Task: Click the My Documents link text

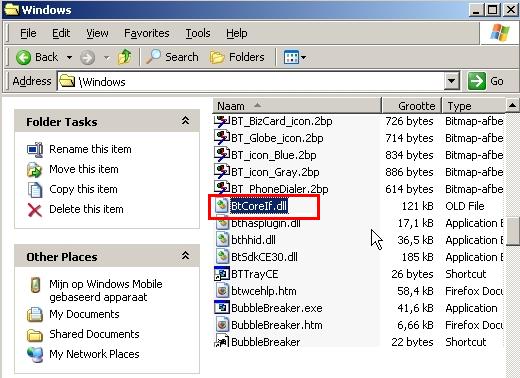Action: point(84,314)
